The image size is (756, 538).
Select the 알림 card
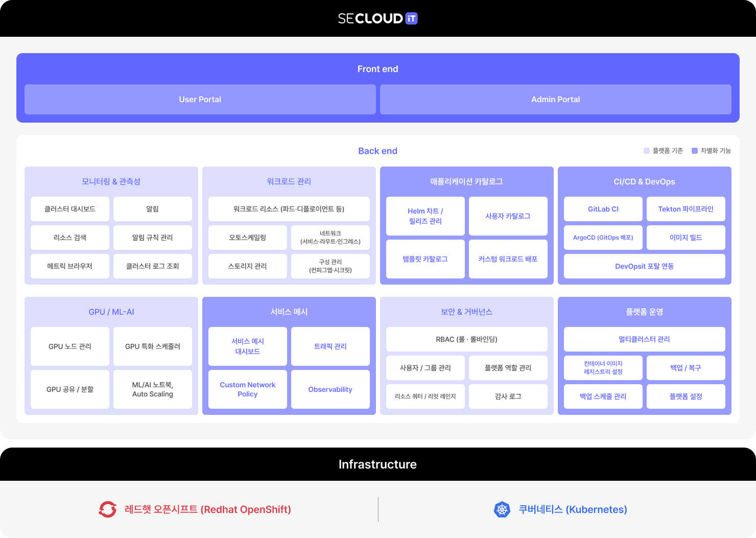153,209
